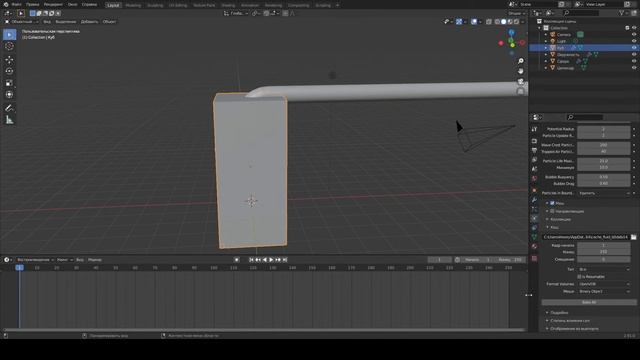The width and height of the screenshot is (640, 360).
Task: Toggle camera view icon in viewport
Action: [x=521, y=81]
